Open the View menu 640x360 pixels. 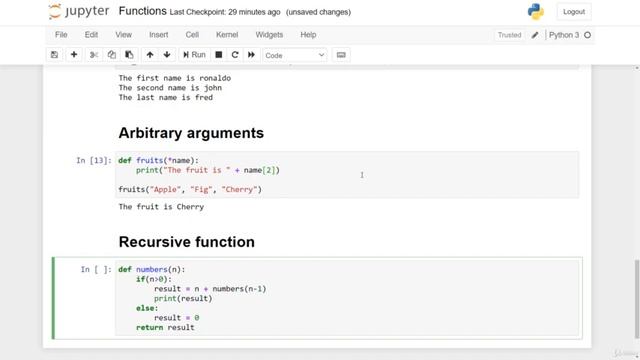[x=123, y=35]
